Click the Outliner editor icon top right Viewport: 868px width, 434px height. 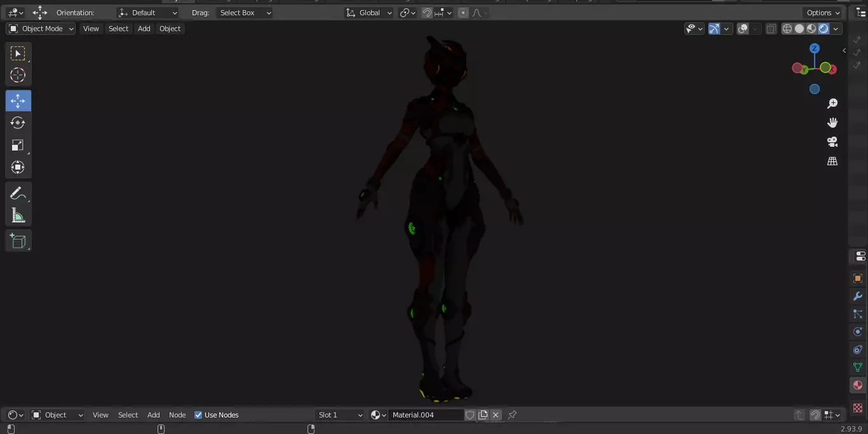click(861, 13)
